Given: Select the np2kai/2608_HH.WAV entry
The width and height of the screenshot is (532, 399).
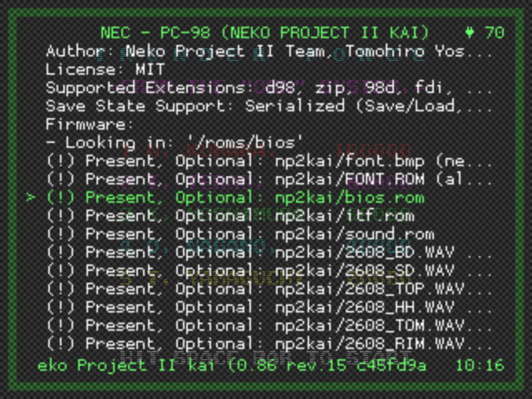Looking at the screenshot, I should coord(269,308).
